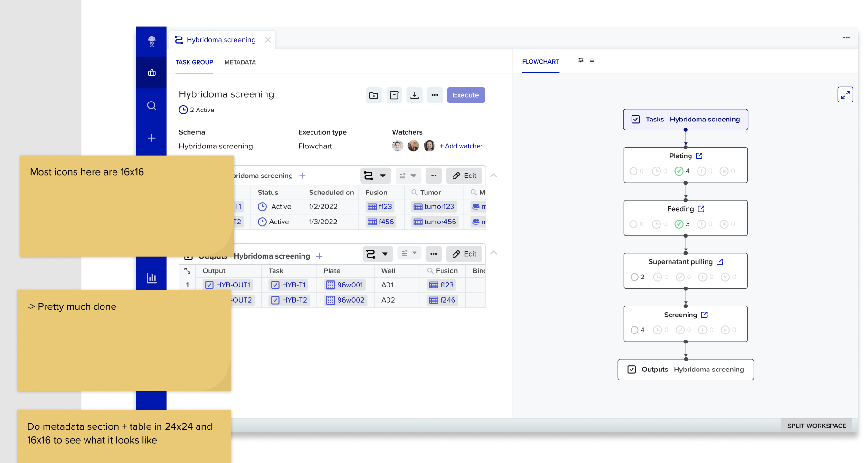Click the SPLIT WORKSPACE button
This screenshot has height=463, width=868.
tap(817, 426)
